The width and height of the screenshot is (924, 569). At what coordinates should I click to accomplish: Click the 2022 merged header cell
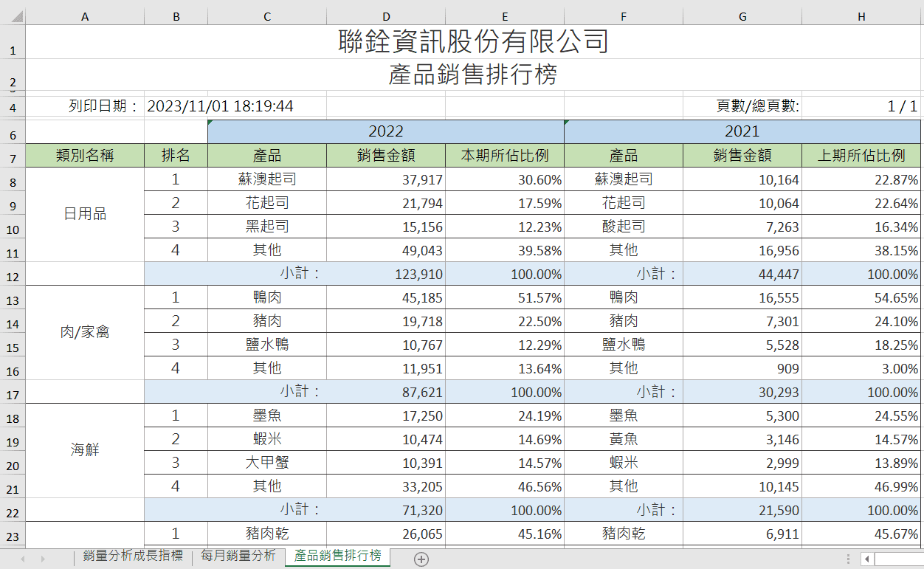click(x=386, y=131)
